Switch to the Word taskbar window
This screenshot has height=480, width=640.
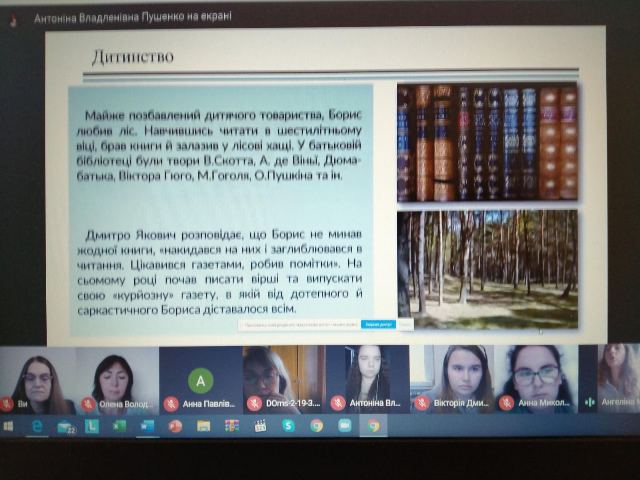tap(147, 427)
